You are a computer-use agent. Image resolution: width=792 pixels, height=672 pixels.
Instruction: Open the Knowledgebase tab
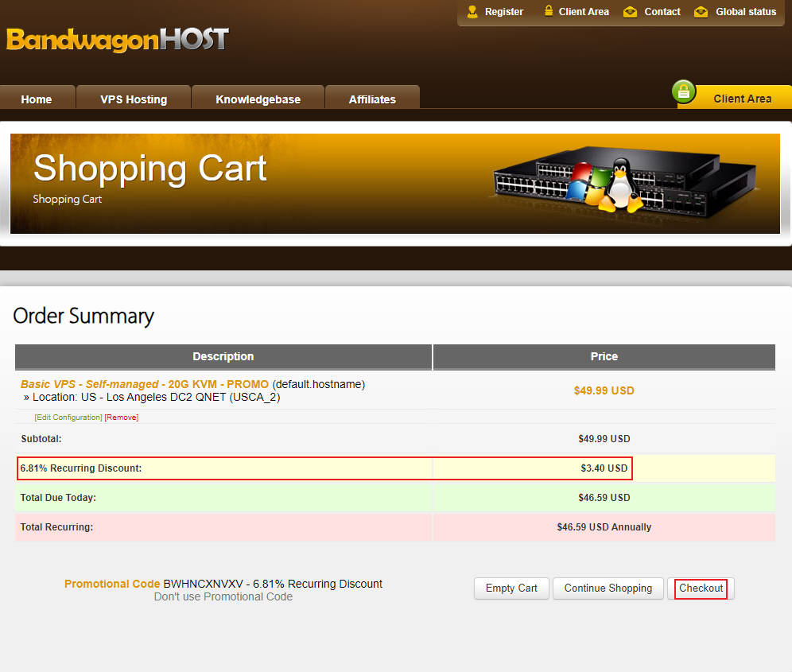coord(258,99)
